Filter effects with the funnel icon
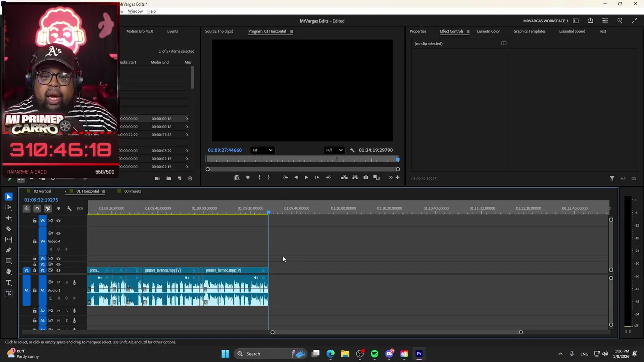 [x=612, y=178]
